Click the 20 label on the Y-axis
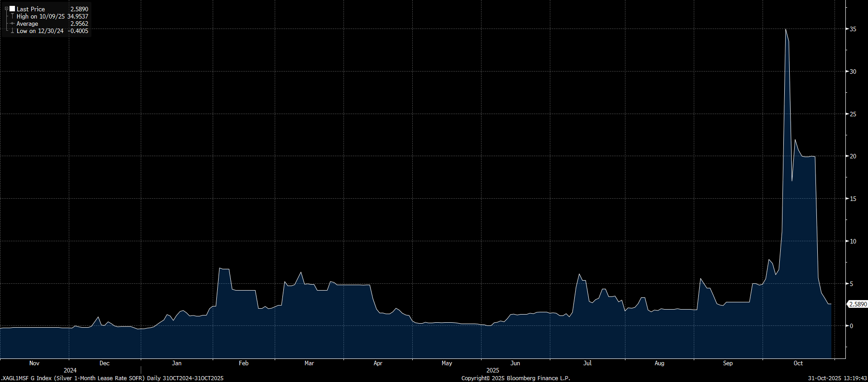 853,156
